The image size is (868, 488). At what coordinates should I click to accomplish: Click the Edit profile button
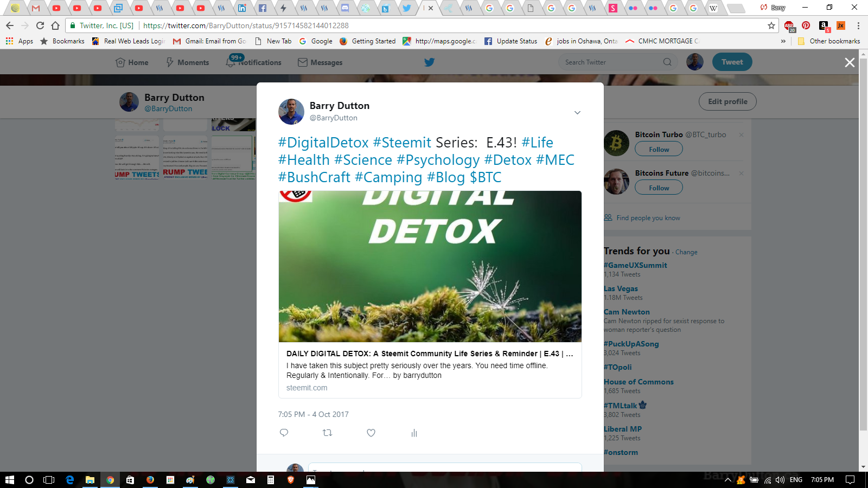click(727, 101)
